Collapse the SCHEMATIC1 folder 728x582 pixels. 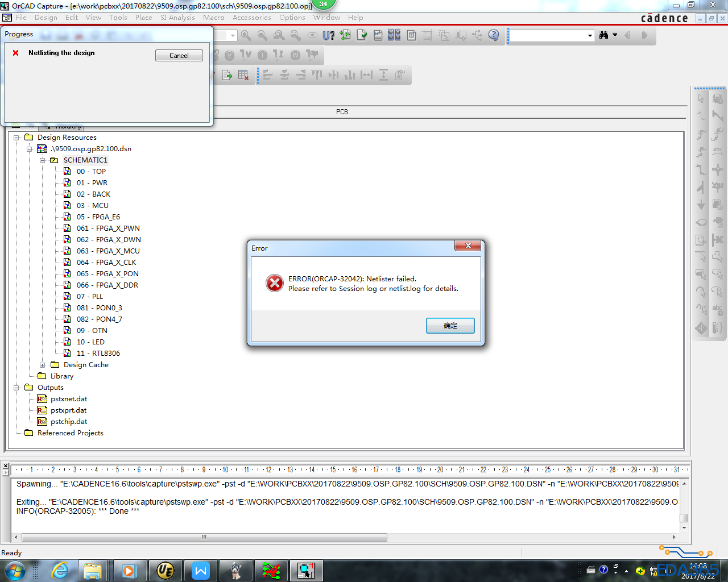click(43, 160)
